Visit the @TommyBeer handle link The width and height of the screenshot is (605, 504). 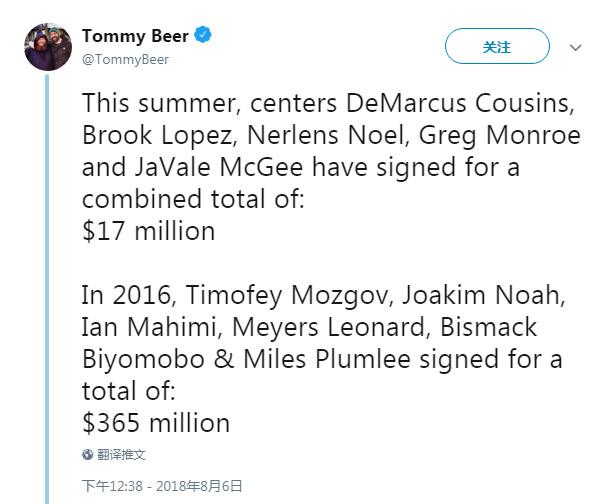[125, 59]
